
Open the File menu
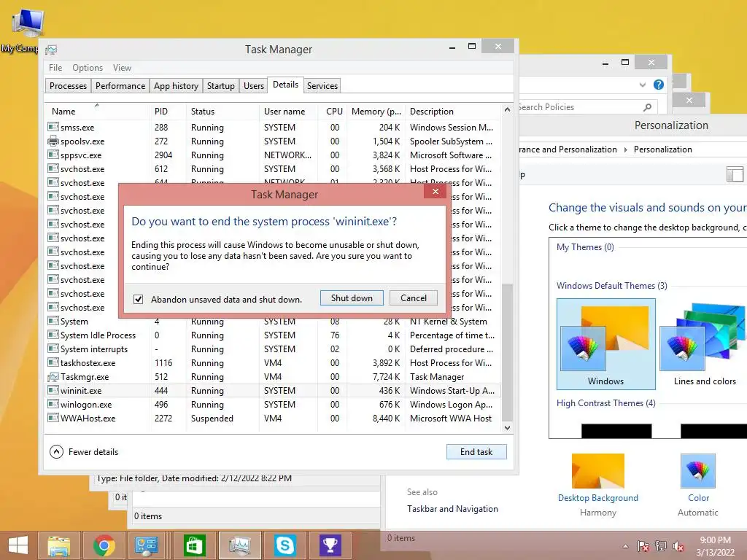[x=55, y=68]
